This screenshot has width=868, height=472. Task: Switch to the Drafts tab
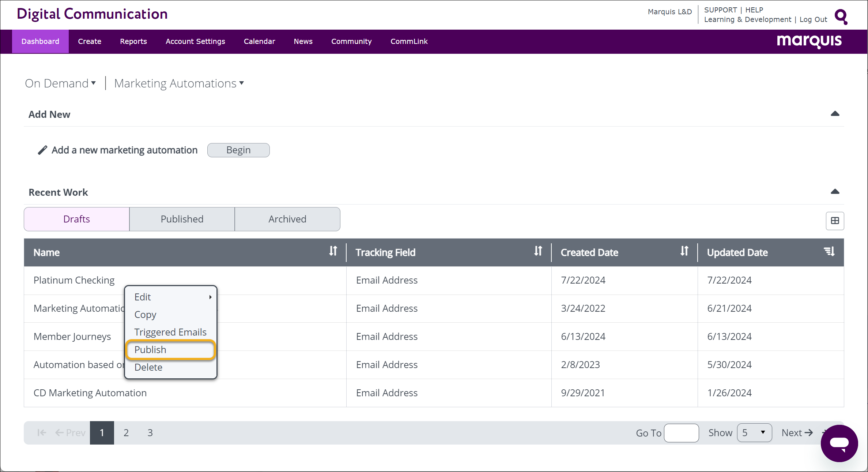77,219
